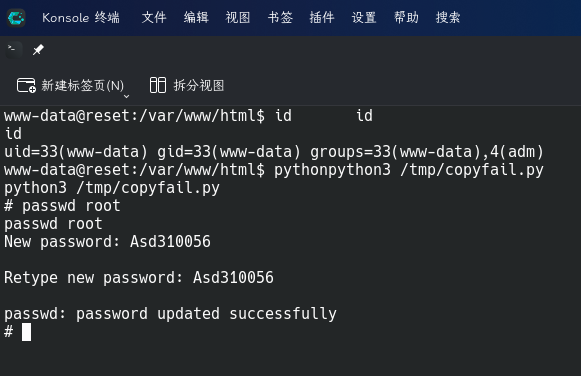Open the 搜索 (Search) menu
The image size is (581, 376).
(x=448, y=17)
